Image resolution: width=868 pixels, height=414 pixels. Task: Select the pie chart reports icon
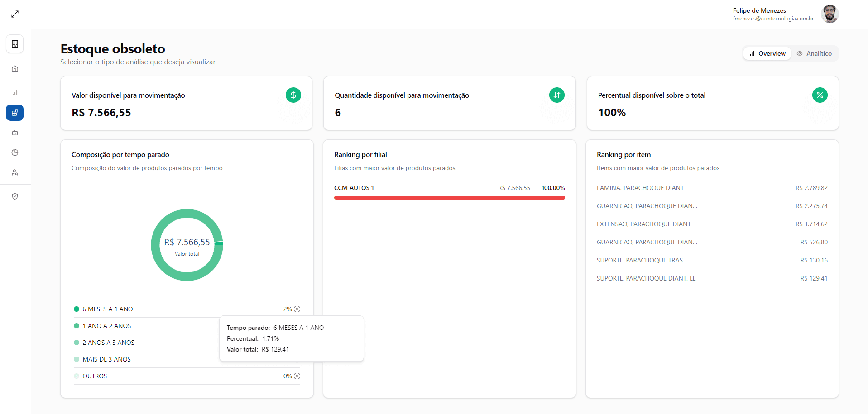click(15, 152)
